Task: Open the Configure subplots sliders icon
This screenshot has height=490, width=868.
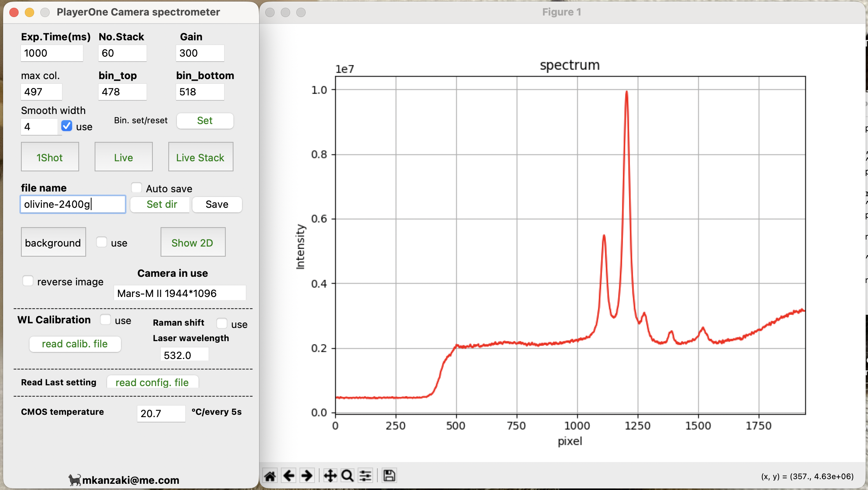Action: [x=365, y=475]
